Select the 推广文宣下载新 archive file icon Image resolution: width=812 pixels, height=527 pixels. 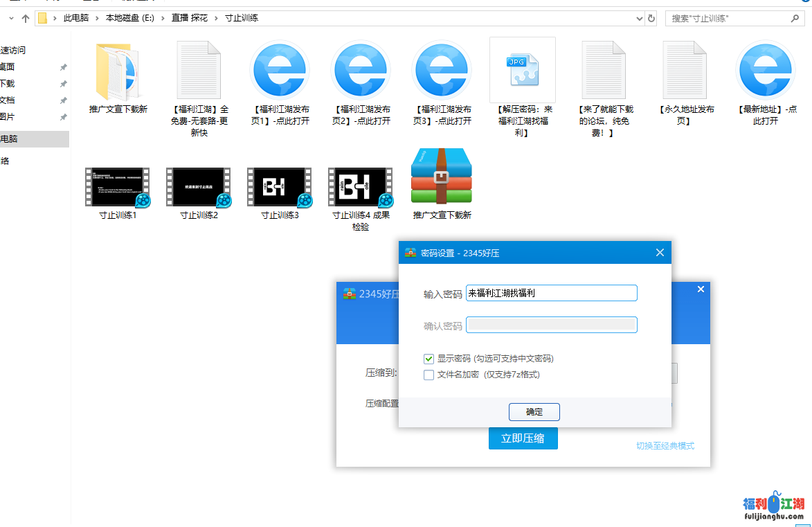pyautogui.click(x=441, y=178)
